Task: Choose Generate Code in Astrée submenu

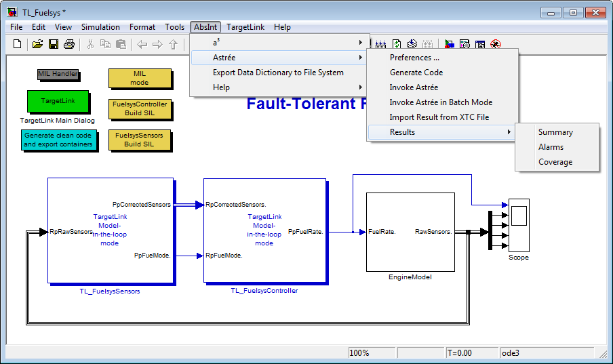Action: (x=441, y=73)
